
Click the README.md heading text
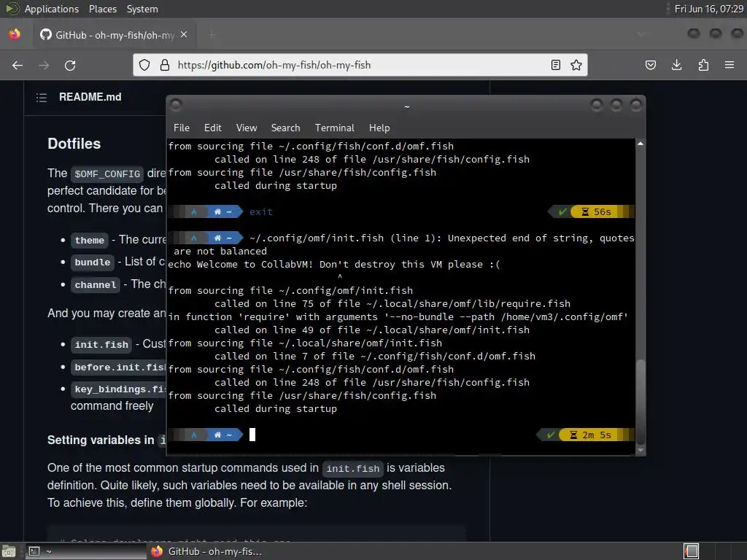tap(90, 97)
